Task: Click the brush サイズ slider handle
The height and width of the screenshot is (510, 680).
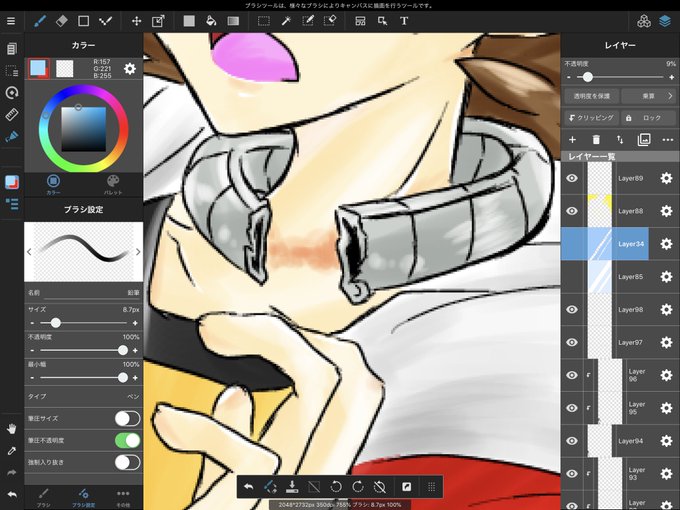Action: (56, 323)
